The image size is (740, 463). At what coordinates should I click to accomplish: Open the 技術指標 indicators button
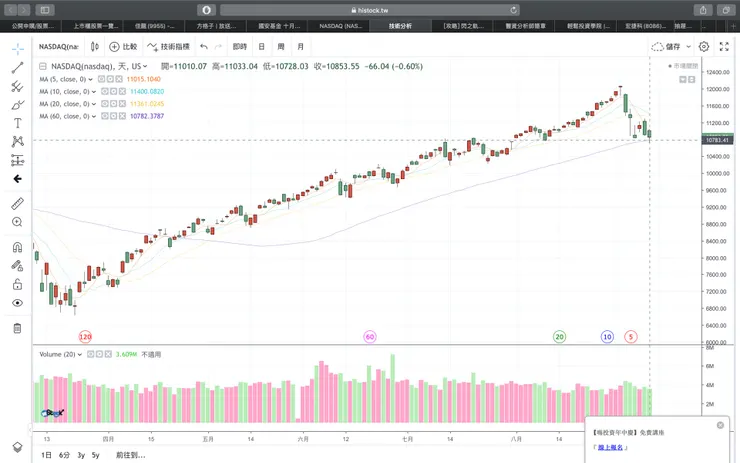pos(168,46)
